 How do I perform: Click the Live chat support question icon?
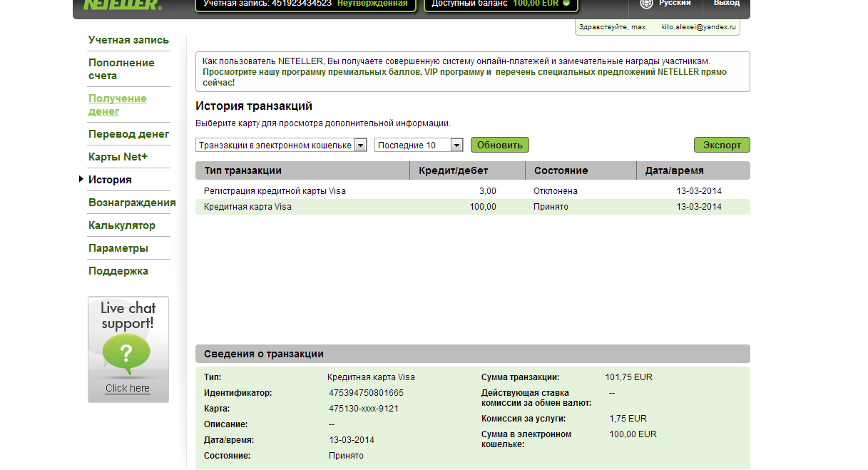[127, 354]
